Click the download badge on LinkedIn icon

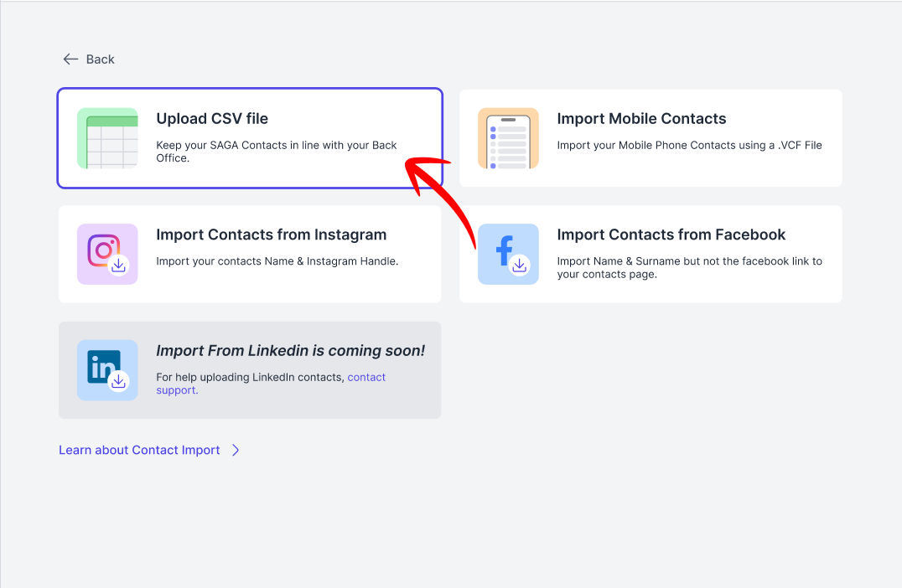click(118, 382)
